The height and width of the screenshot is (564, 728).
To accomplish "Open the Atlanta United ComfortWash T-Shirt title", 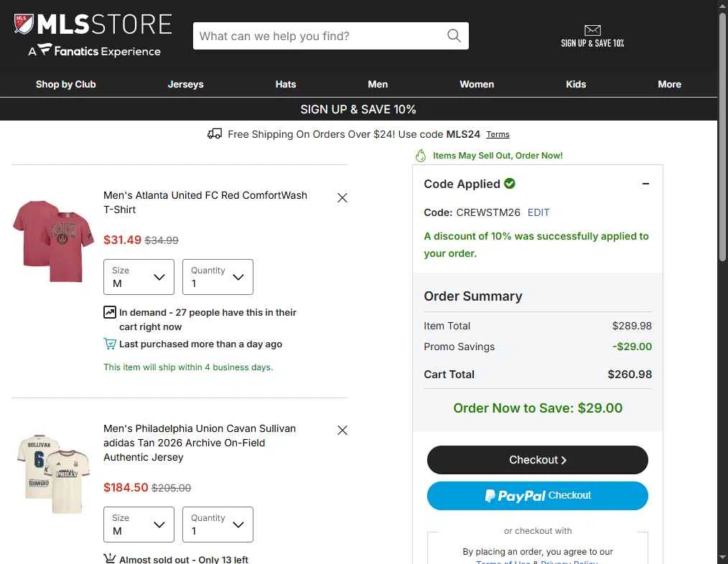I will (x=205, y=202).
